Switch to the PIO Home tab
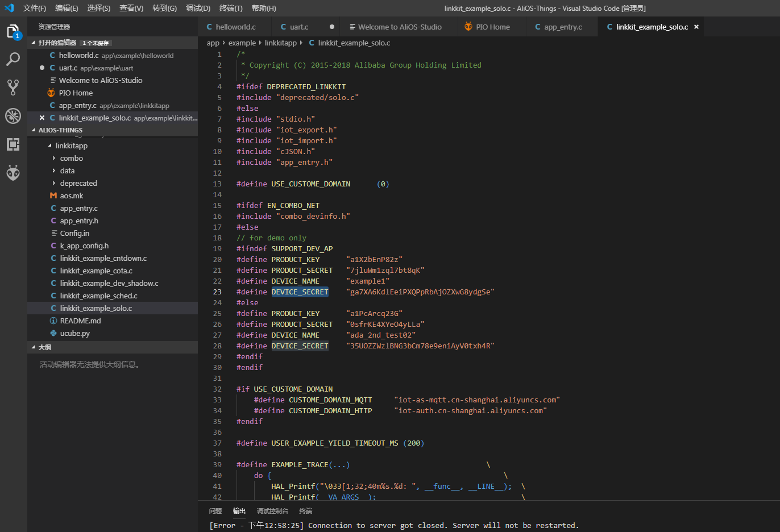This screenshot has height=532, width=780. tap(492, 27)
